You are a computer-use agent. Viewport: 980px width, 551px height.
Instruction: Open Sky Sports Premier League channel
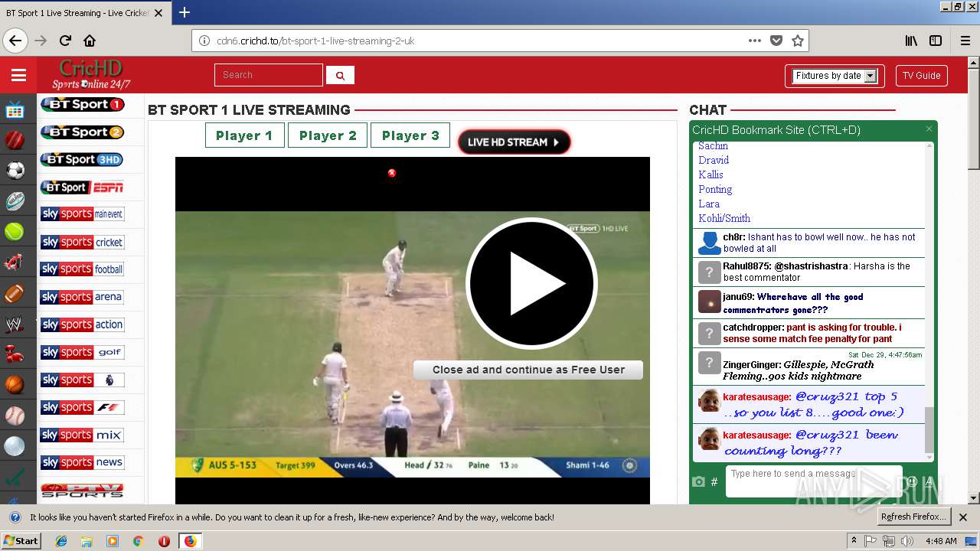point(82,380)
